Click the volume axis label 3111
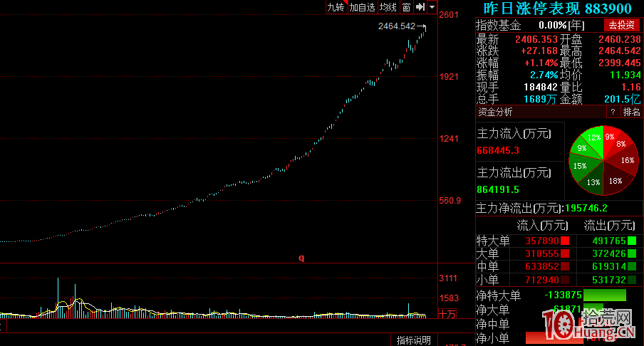Screen dimensions: 644x346 point(448,278)
